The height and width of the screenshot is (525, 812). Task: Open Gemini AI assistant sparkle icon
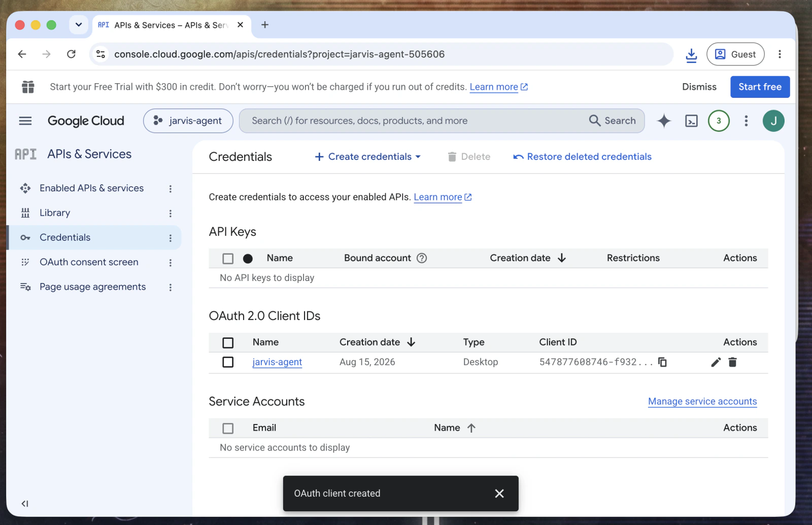(x=664, y=121)
